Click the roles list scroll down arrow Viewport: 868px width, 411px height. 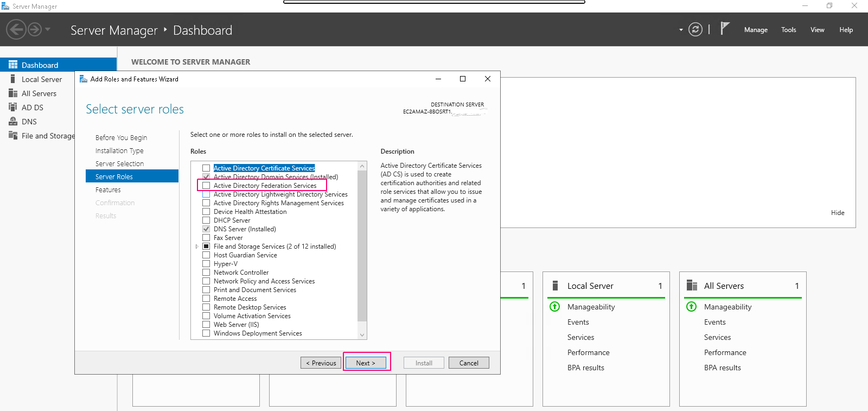pos(362,335)
